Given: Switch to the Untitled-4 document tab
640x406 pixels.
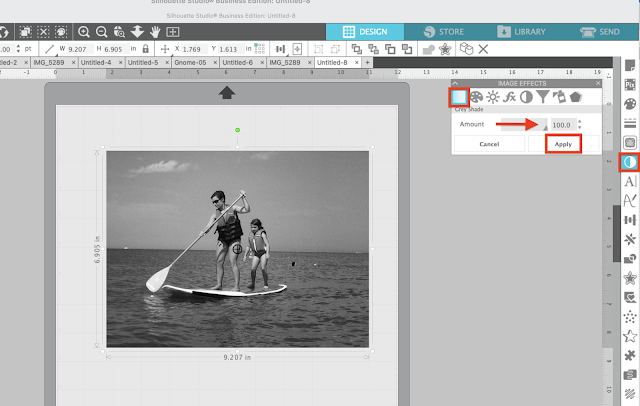Looking at the screenshot, I should [x=96, y=62].
